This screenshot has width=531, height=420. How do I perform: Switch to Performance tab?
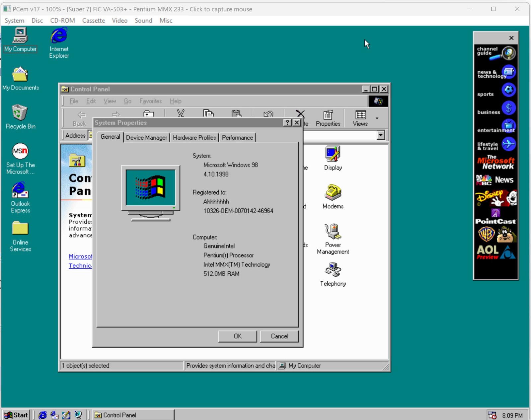pos(237,138)
